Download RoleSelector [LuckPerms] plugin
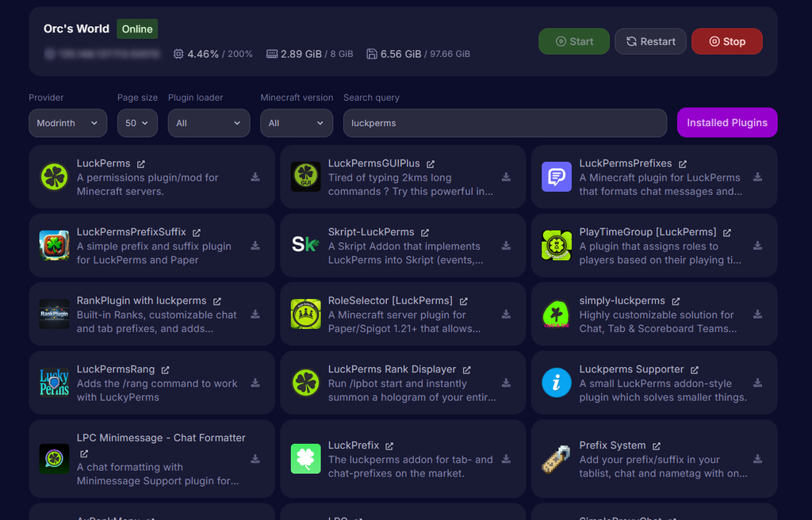Screen dimensions: 812x520 (x=506, y=315)
